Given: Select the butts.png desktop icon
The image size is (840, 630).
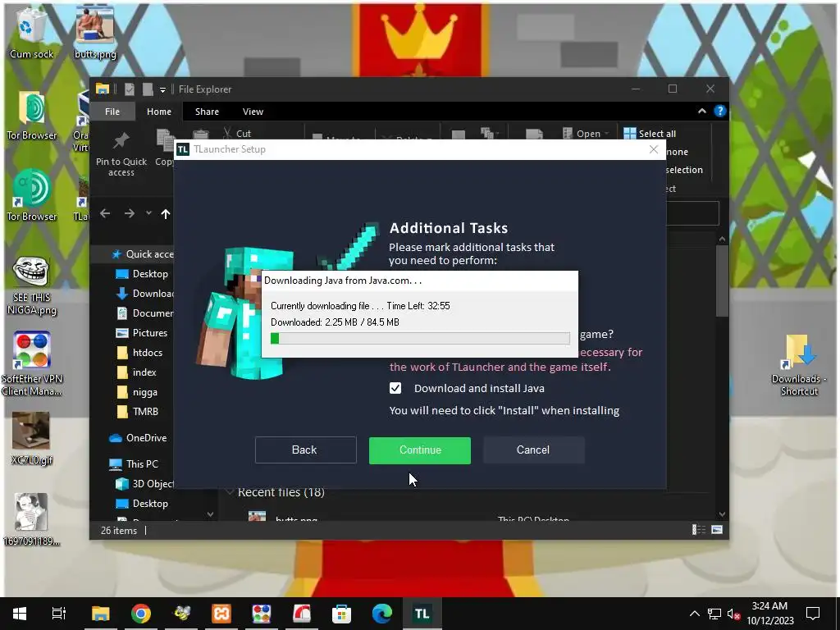Looking at the screenshot, I should coord(95,33).
